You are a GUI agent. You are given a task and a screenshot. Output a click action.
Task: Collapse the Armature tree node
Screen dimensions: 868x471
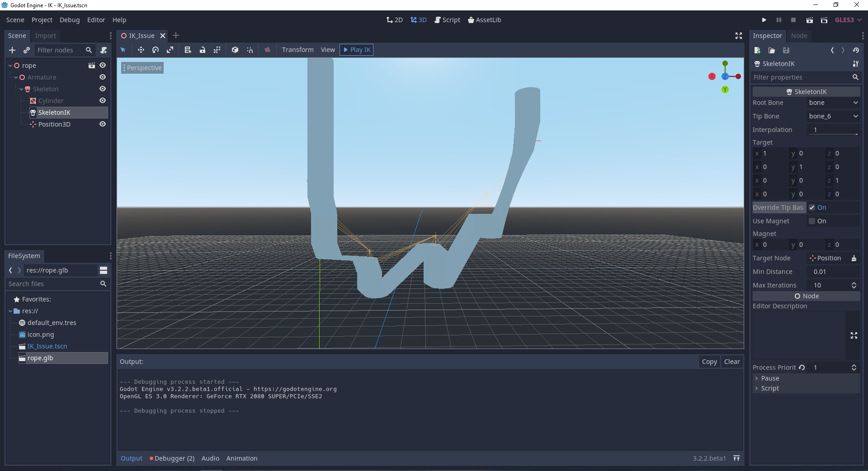pos(16,77)
